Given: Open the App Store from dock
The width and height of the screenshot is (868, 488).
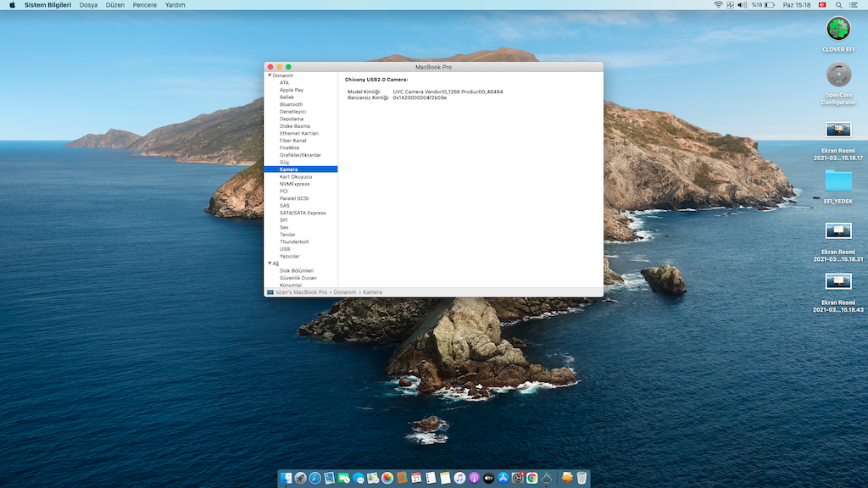Looking at the screenshot, I should click(x=503, y=479).
